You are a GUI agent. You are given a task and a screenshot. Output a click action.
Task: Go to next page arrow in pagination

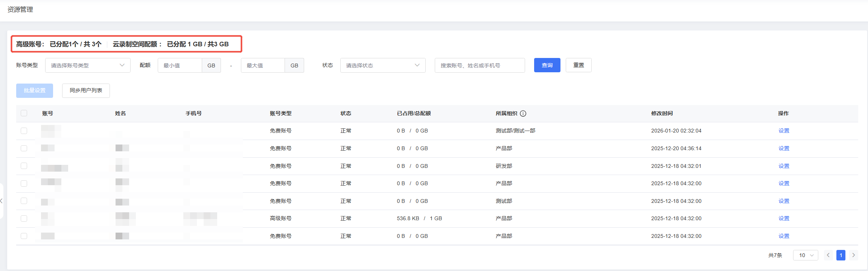(854, 255)
